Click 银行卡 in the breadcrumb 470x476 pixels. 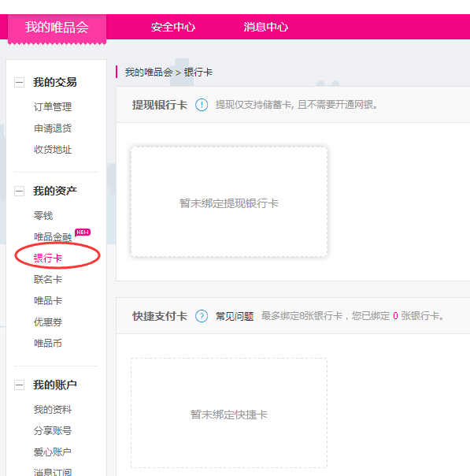coord(198,73)
